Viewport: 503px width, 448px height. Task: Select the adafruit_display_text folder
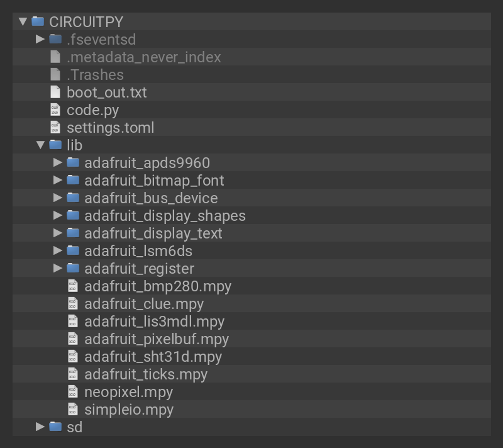point(153,233)
